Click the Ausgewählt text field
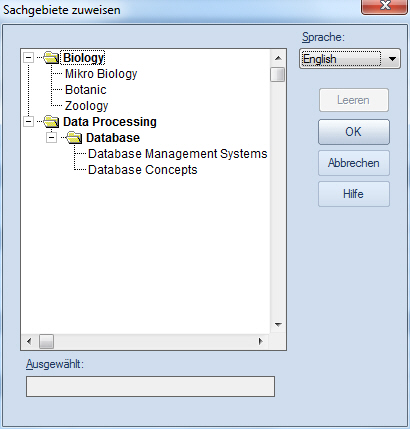 point(150,387)
